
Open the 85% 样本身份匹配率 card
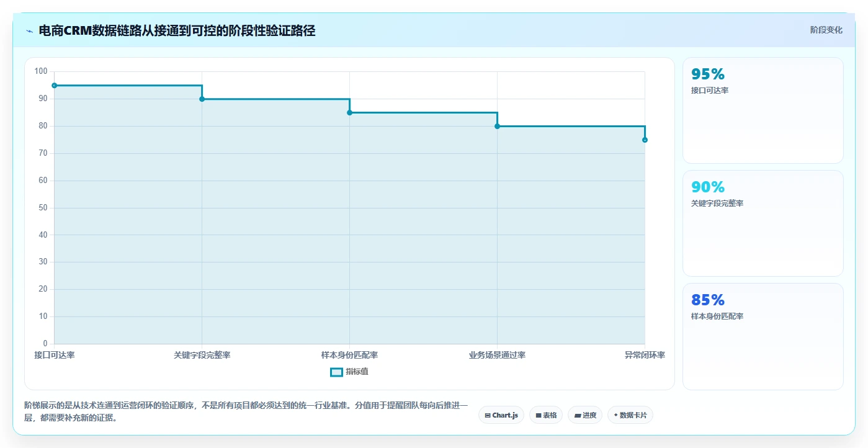tap(763, 336)
